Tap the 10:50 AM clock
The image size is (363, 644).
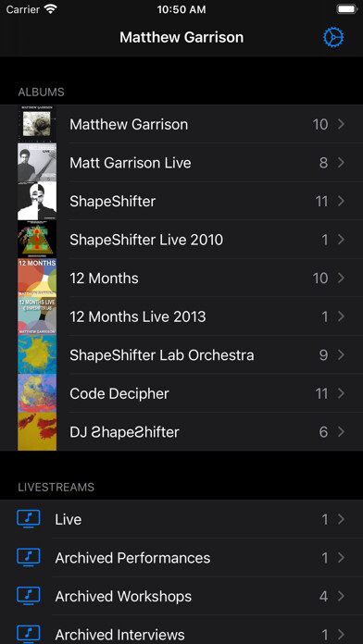point(181,9)
